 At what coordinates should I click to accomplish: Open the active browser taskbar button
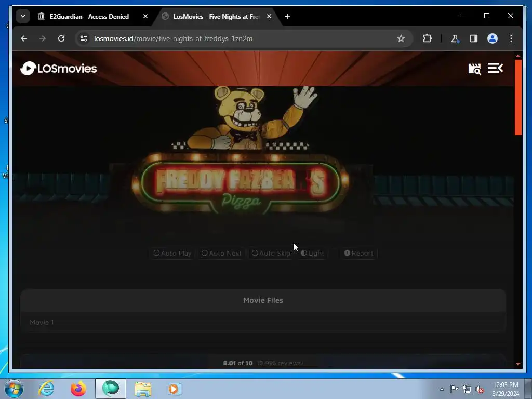tap(111, 389)
